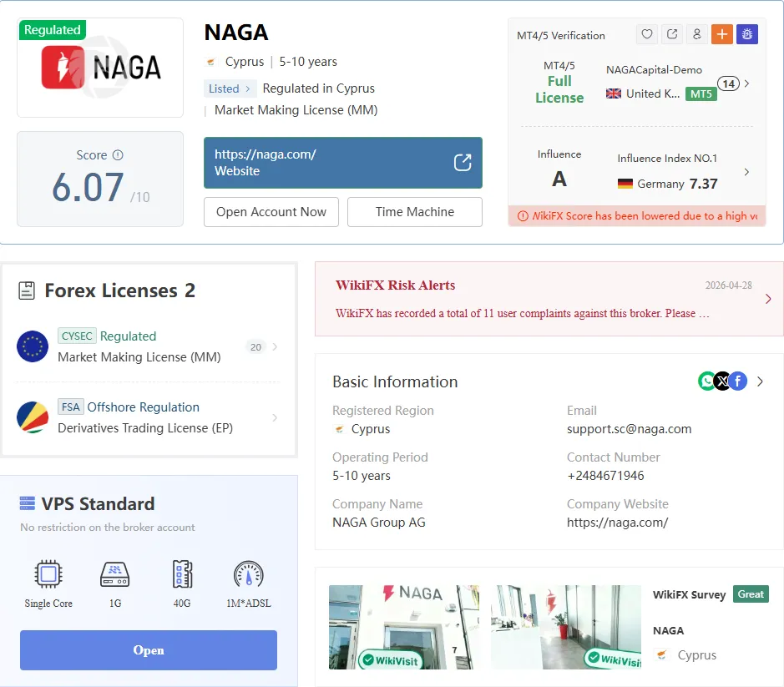Open the https://naga.com/ Website button

343,163
